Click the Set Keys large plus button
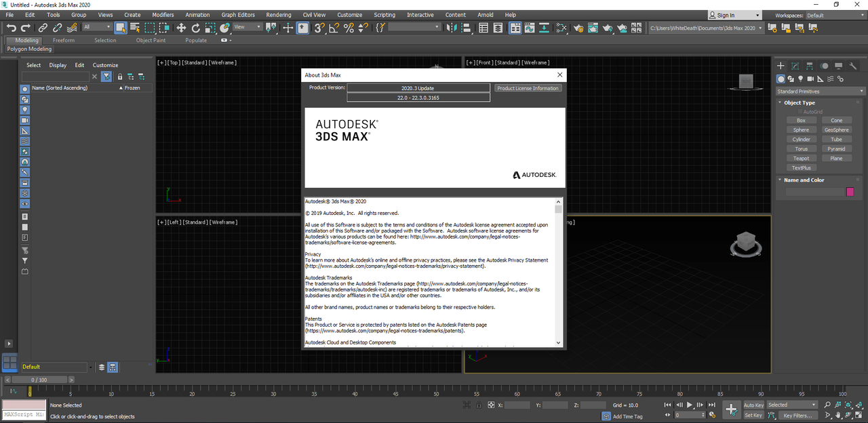Image resolution: width=868 pixels, height=423 pixels. coord(731,409)
